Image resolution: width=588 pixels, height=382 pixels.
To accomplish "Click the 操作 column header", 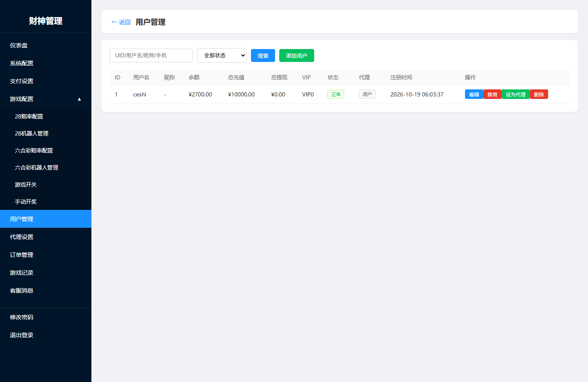I will 470,77.
